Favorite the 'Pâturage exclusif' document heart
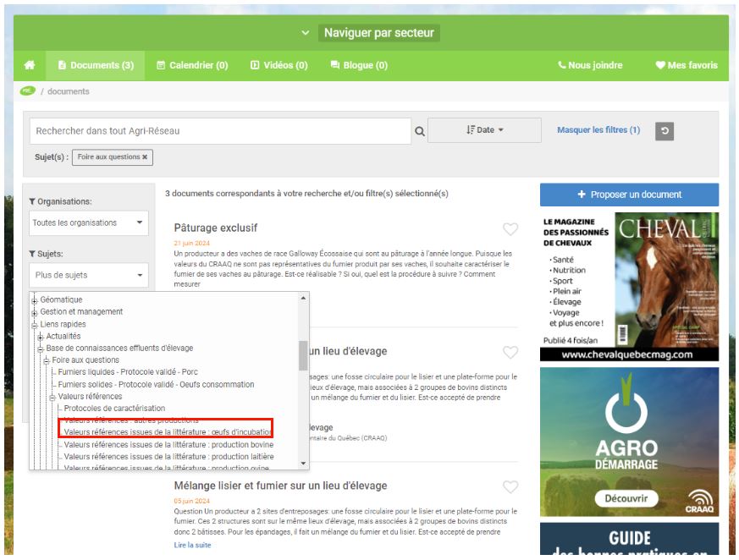The height and width of the screenshot is (560, 739). 510,229
